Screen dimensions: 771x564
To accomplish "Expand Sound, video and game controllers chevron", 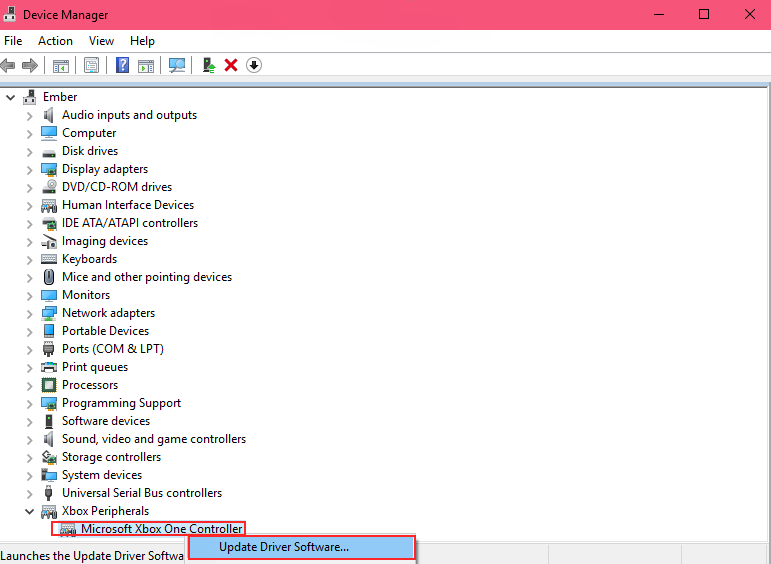I will click(30, 440).
